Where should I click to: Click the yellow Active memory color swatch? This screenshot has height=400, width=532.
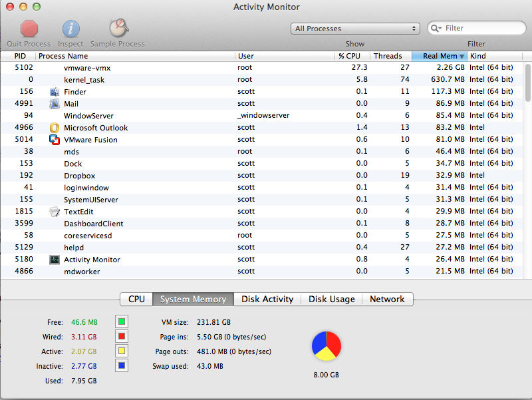(x=122, y=351)
